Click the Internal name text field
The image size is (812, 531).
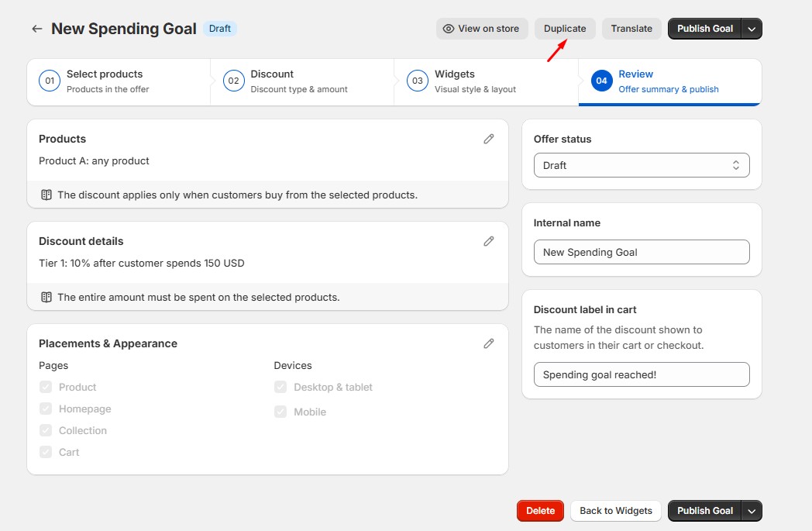(642, 252)
